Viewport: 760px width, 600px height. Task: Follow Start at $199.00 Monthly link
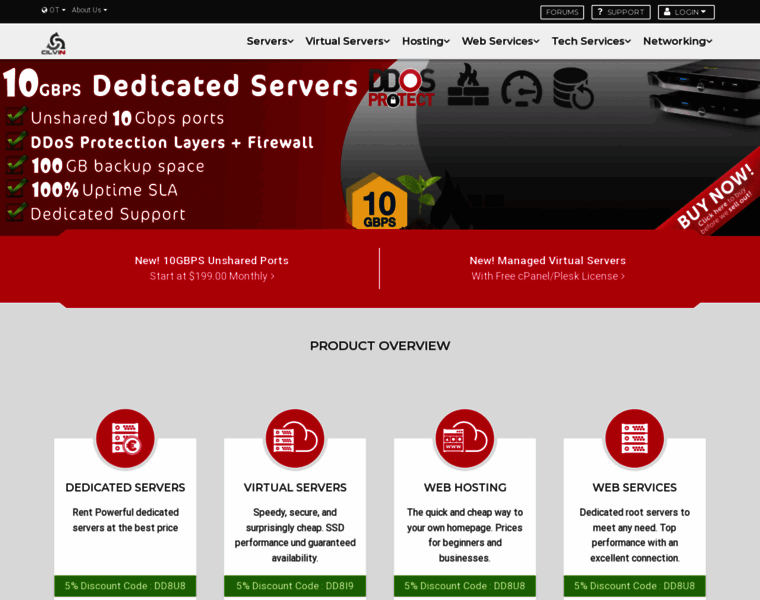pyautogui.click(x=212, y=276)
